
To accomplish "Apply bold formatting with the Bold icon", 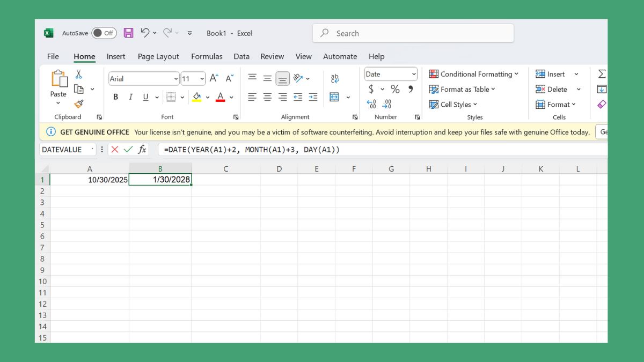I will (115, 97).
